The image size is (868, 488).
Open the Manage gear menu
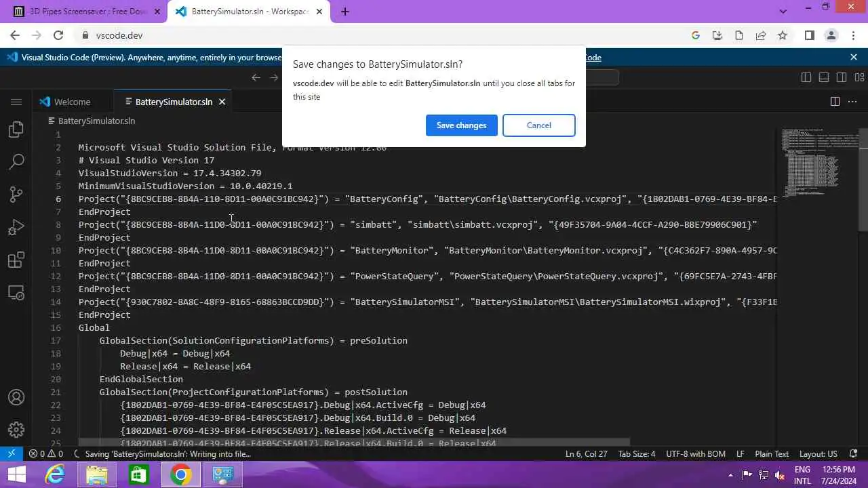pyautogui.click(x=16, y=430)
